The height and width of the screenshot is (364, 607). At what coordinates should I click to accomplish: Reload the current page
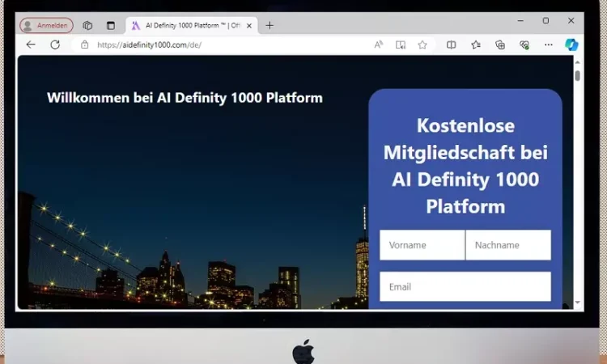[x=55, y=44]
